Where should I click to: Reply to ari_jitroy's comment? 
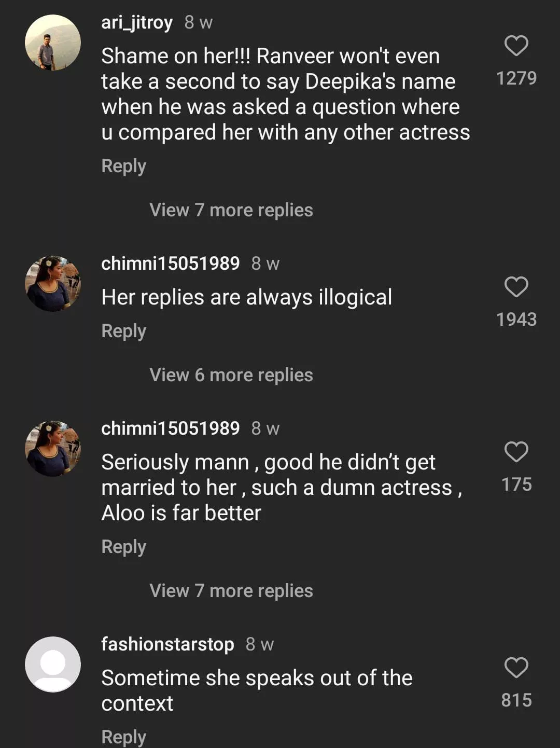point(123,166)
